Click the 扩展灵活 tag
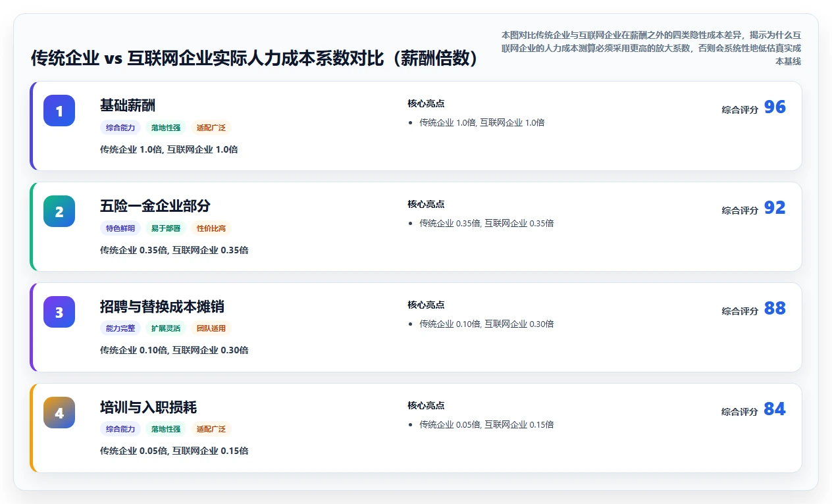This screenshot has height=504, width=832. coord(166,328)
